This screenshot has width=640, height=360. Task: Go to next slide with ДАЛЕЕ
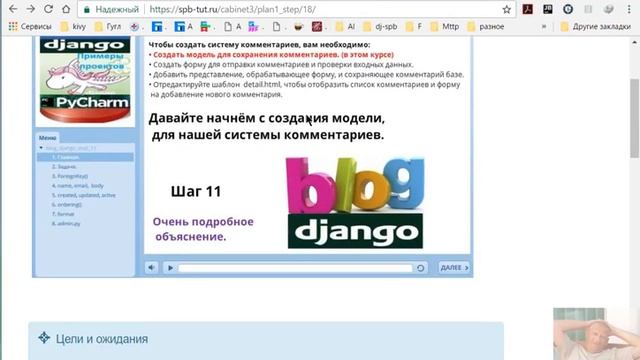(454, 268)
